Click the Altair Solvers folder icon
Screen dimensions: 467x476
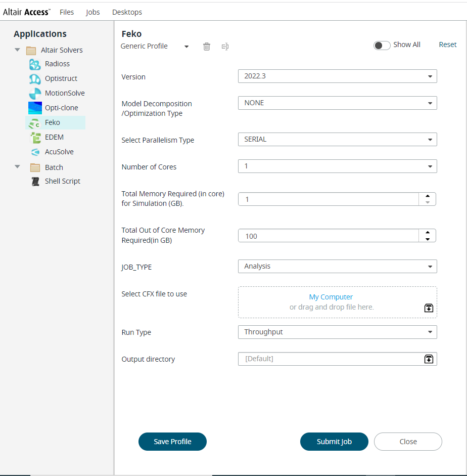(31, 50)
